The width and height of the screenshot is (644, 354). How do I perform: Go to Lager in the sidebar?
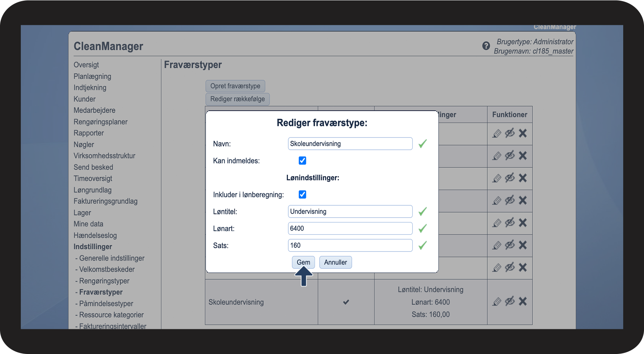click(82, 213)
